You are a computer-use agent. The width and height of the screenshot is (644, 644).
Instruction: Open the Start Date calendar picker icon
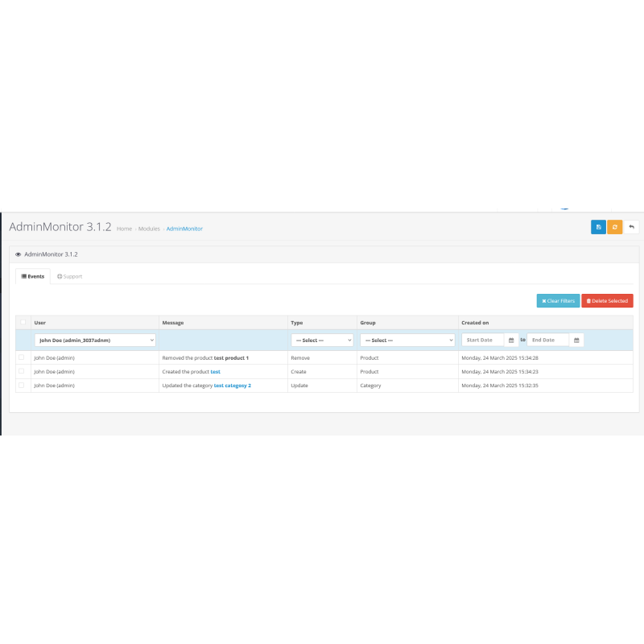point(511,341)
